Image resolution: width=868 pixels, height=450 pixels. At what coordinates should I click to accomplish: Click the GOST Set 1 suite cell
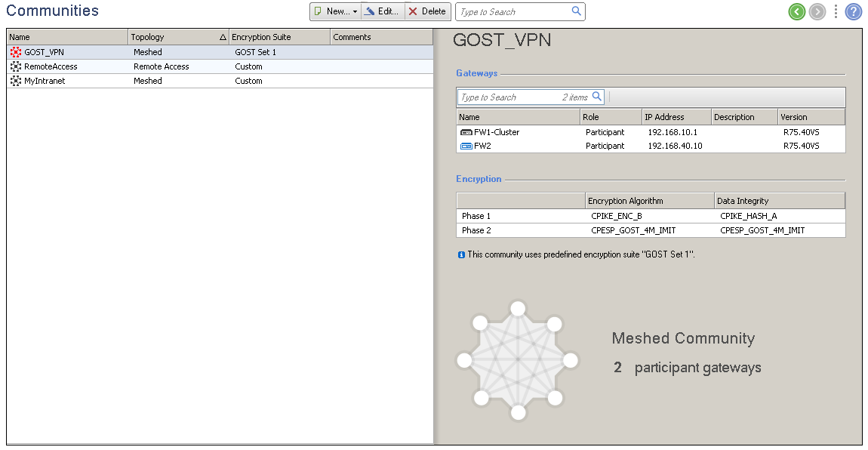(x=255, y=52)
